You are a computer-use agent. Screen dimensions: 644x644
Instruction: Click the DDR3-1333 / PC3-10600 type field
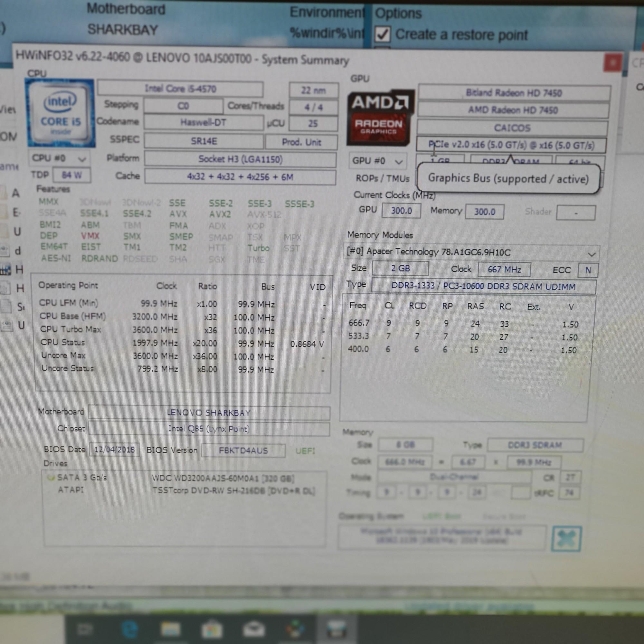[484, 287]
